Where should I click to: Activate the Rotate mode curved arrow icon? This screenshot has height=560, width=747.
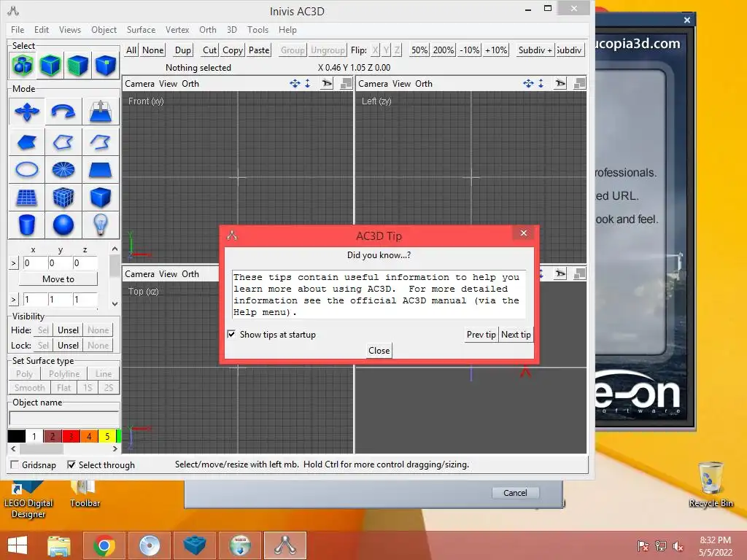[63, 112]
